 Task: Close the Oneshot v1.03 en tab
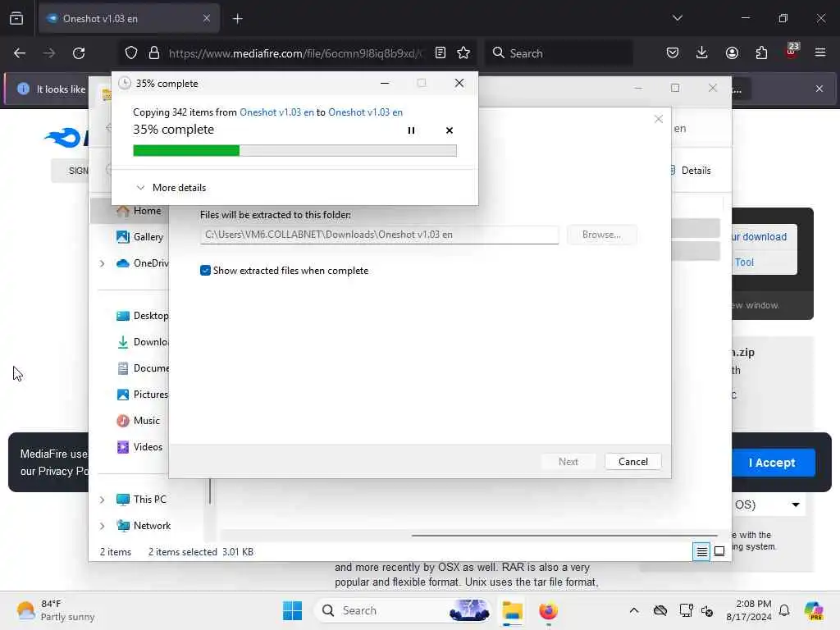(x=206, y=19)
